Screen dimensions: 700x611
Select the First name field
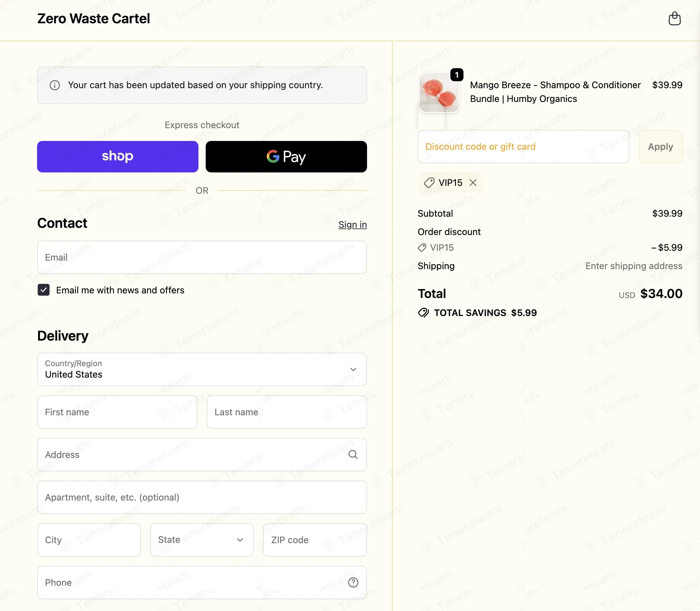tap(117, 412)
